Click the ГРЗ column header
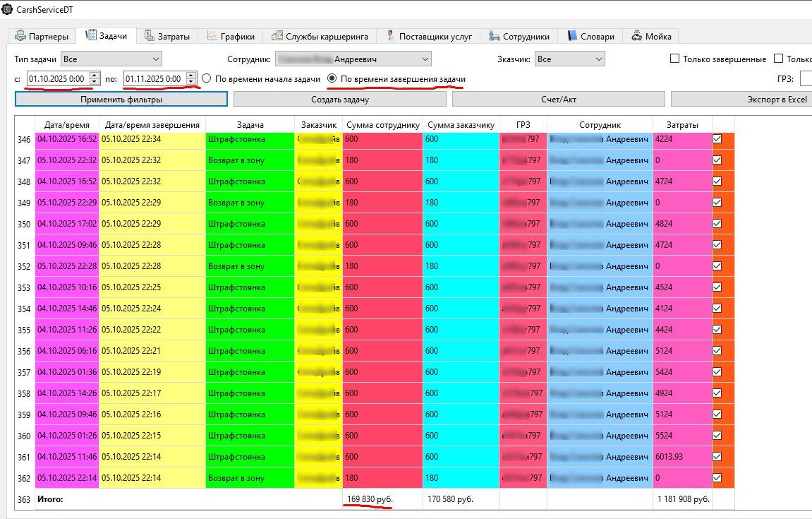 point(523,124)
